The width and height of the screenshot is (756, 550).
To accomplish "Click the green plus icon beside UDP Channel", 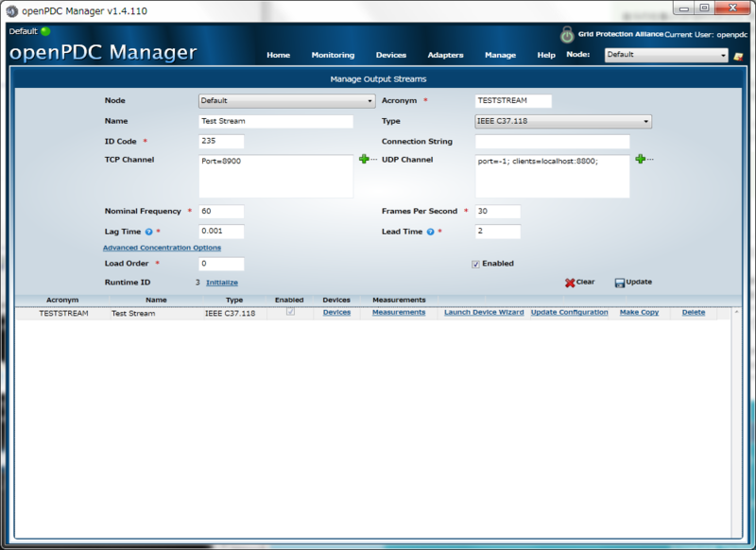I will pos(641,159).
